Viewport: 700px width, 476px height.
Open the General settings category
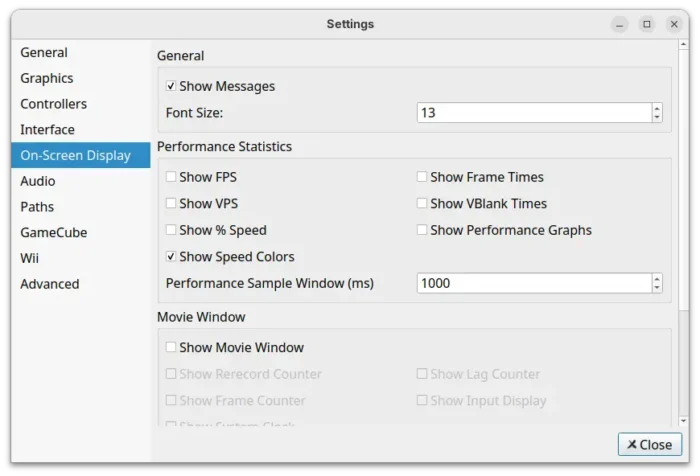coord(44,53)
